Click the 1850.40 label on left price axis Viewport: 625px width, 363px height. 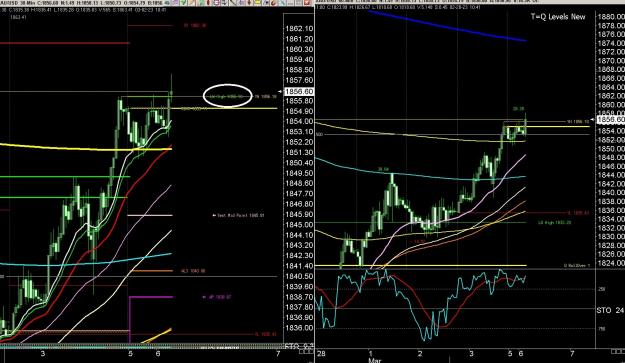(x=299, y=163)
